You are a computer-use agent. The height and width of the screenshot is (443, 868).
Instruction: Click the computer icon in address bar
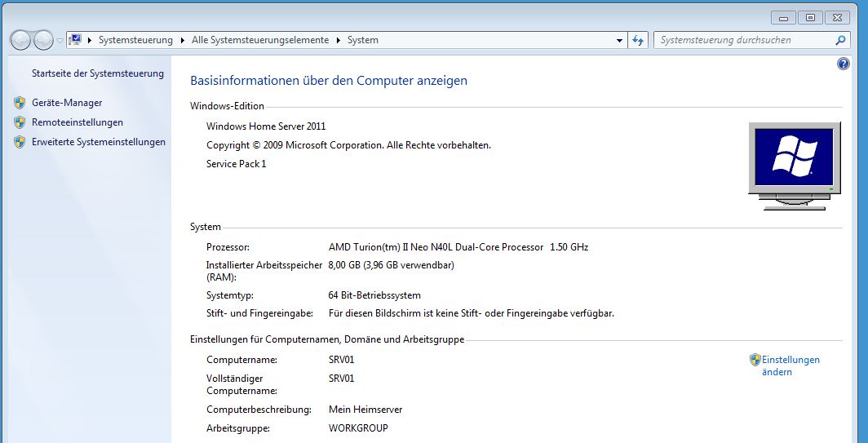point(75,40)
